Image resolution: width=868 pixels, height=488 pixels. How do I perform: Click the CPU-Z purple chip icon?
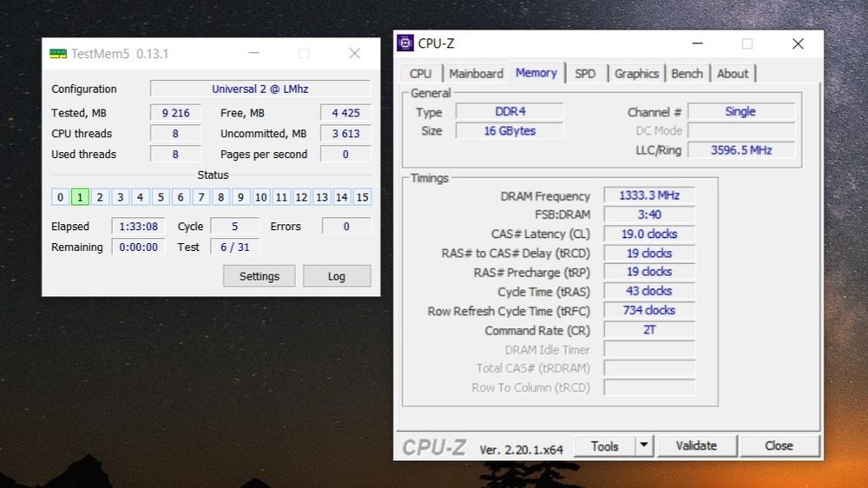click(x=405, y=43)
